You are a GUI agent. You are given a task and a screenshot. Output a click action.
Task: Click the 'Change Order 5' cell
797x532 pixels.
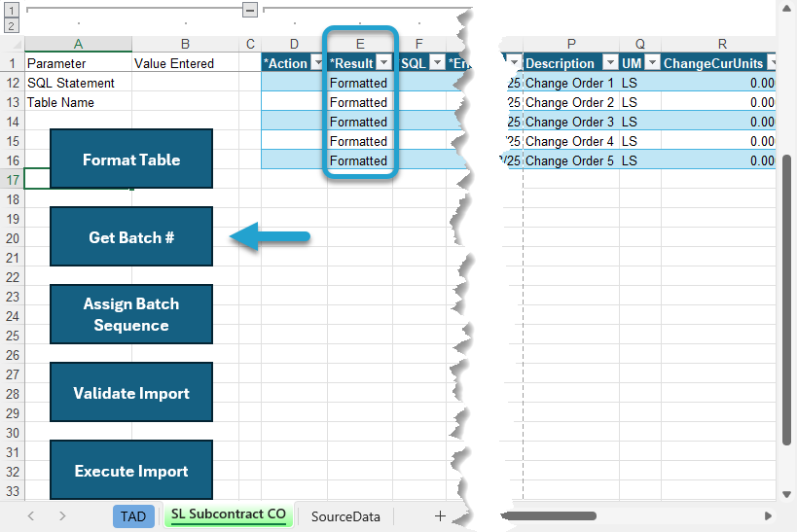[571, 160]
